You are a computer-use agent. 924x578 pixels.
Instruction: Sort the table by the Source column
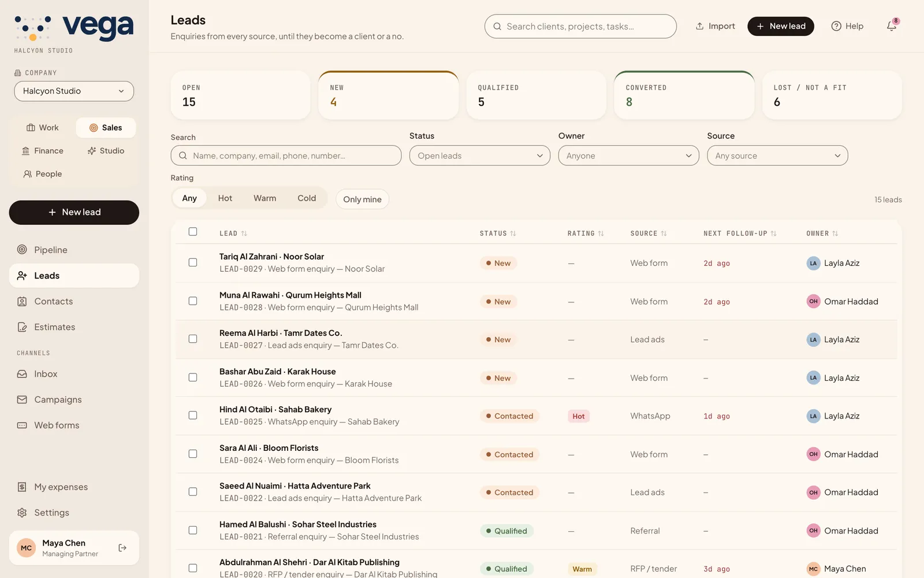[649, 234]
